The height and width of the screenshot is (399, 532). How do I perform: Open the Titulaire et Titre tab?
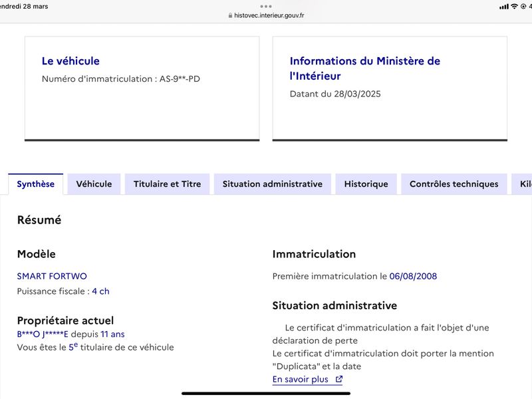168,184
